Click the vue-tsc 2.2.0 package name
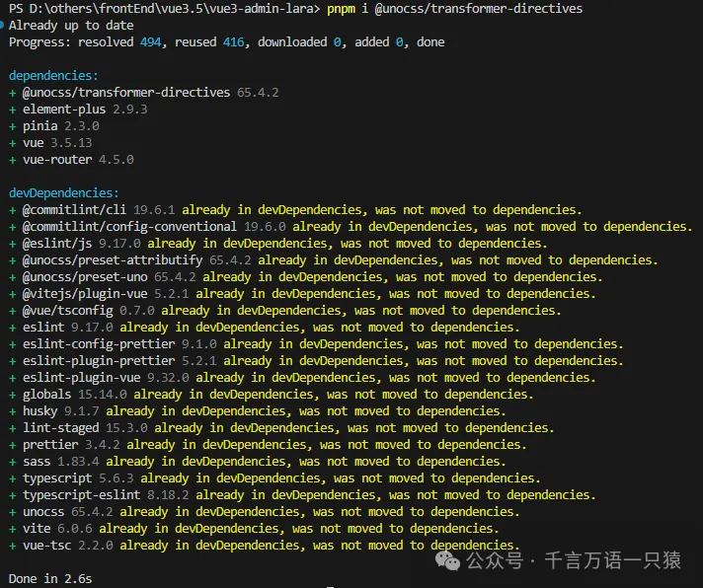 click(46, 545)
